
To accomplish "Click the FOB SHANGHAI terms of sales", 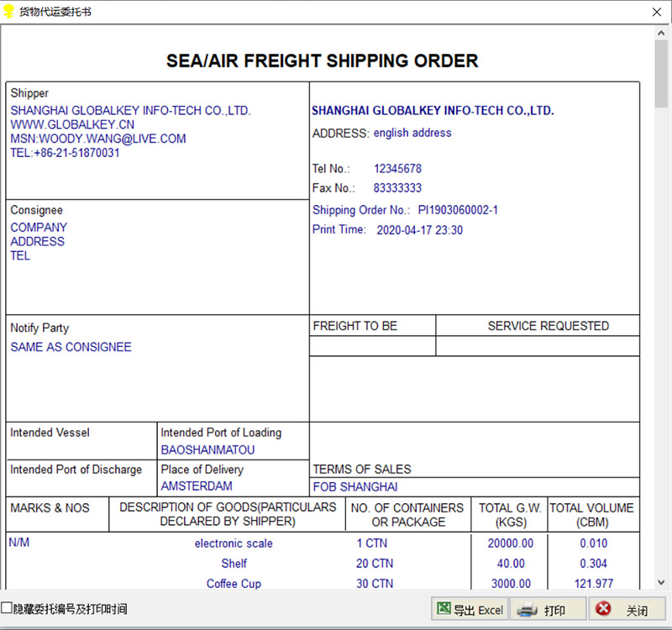I will [355, 486].
